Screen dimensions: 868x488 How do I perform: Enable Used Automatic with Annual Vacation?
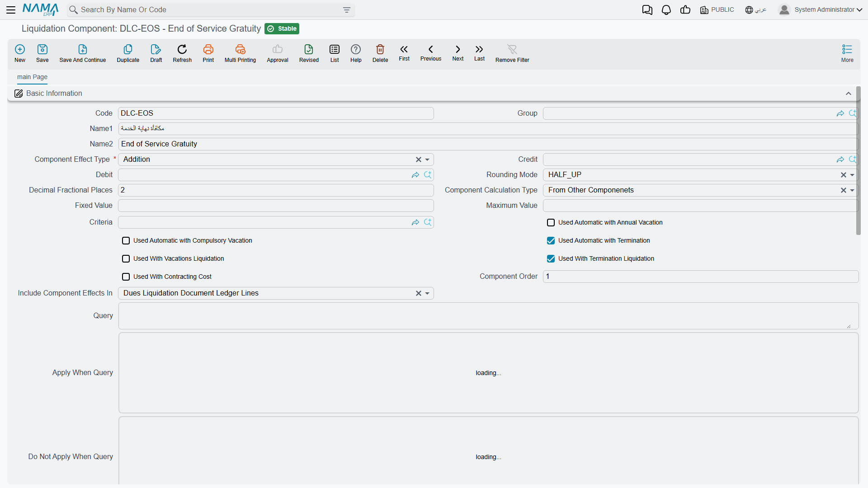[551, 223]
